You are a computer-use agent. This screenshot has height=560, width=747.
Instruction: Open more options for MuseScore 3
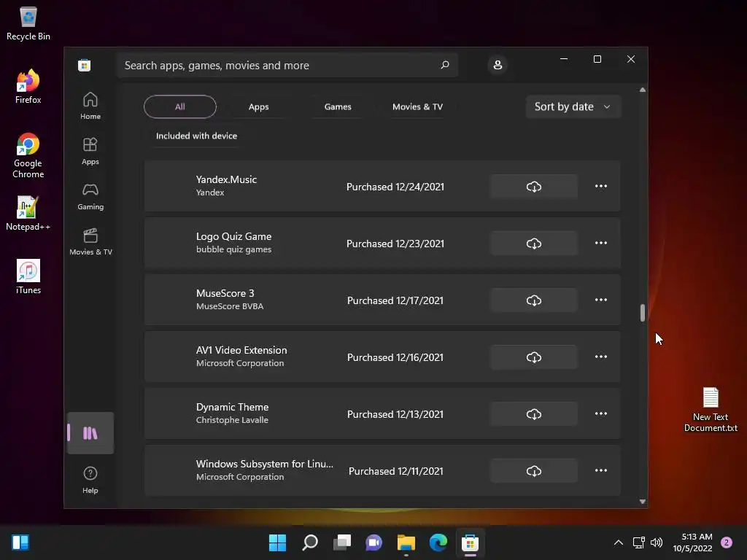[x=601, y=300]
